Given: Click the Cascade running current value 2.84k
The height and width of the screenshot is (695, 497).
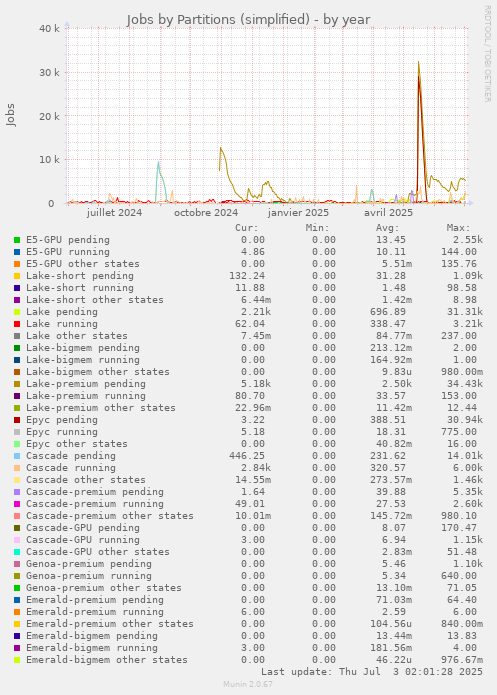Looking at the screenshot, I should click(x=256, y=468).
